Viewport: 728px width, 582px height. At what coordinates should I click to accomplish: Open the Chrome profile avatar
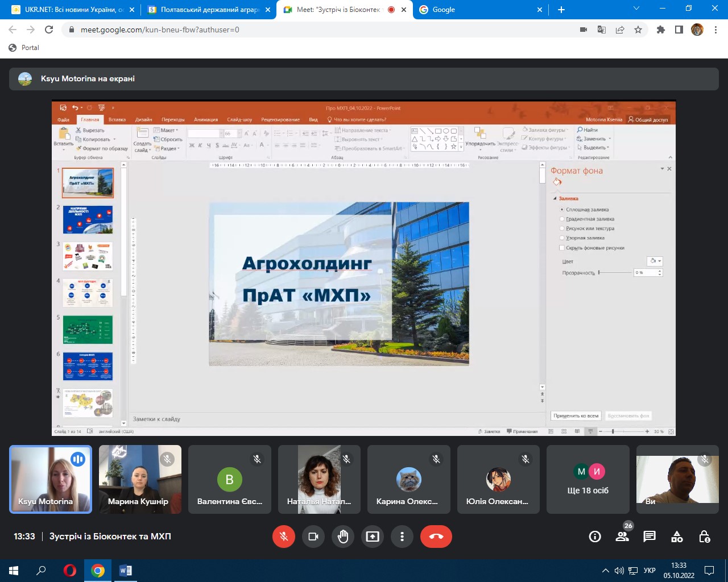tap(697, 30)
